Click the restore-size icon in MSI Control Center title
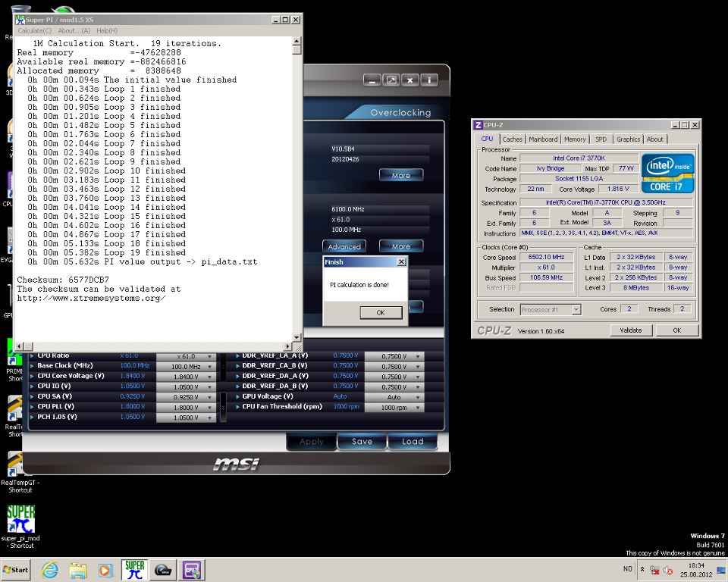728x582 pixels. click(391, 80)
